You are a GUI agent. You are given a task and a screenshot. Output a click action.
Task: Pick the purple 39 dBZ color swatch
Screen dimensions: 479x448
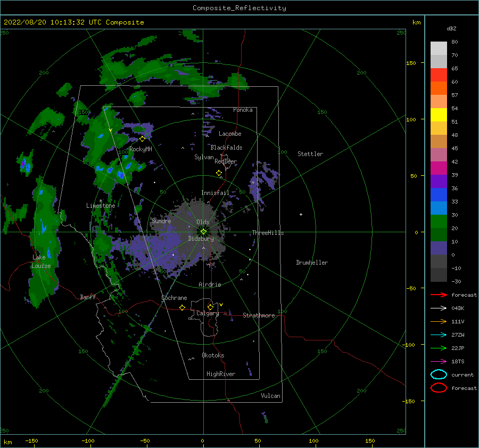coord(439,181)
